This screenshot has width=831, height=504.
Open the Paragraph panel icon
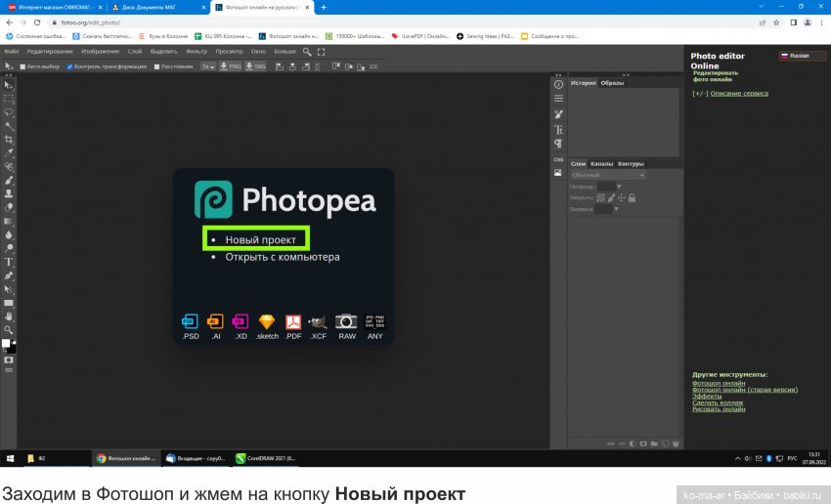click(x=558, y=144)
